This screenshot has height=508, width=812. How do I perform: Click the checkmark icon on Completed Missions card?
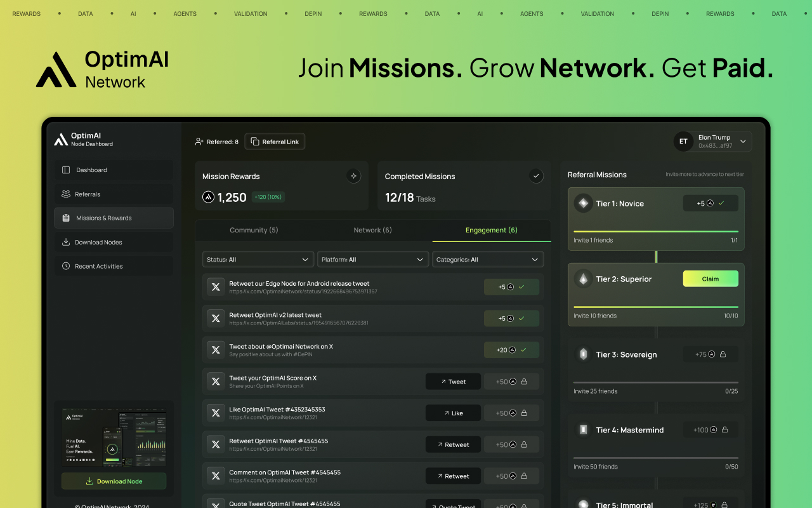[x=536, y=176]
